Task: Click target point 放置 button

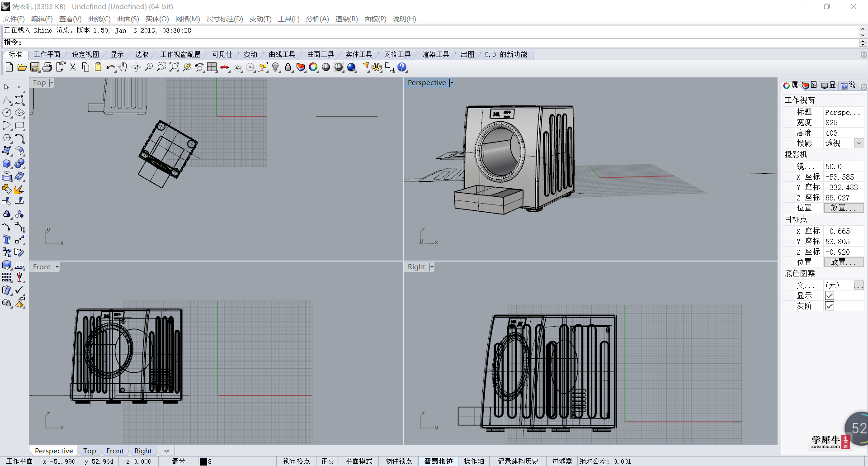Action: [x=844, y=262]
